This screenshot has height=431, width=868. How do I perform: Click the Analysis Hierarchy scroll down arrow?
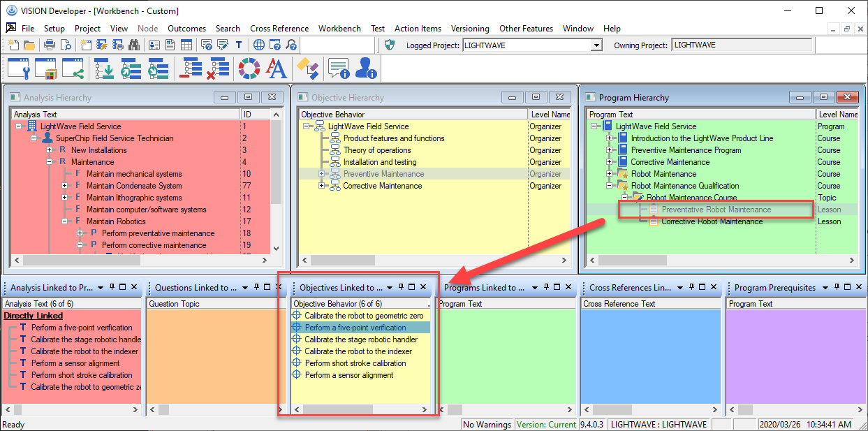pyautogui.click(x=277, y=249)
